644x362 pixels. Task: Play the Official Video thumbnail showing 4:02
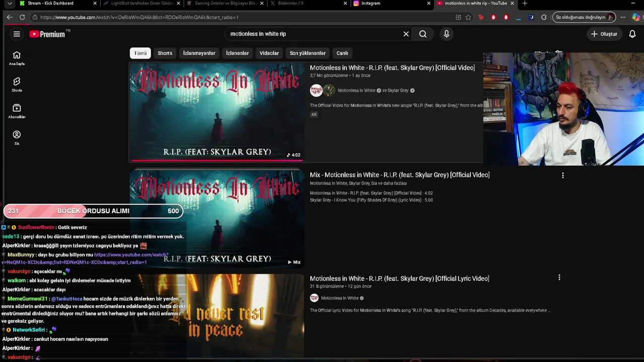217,112
